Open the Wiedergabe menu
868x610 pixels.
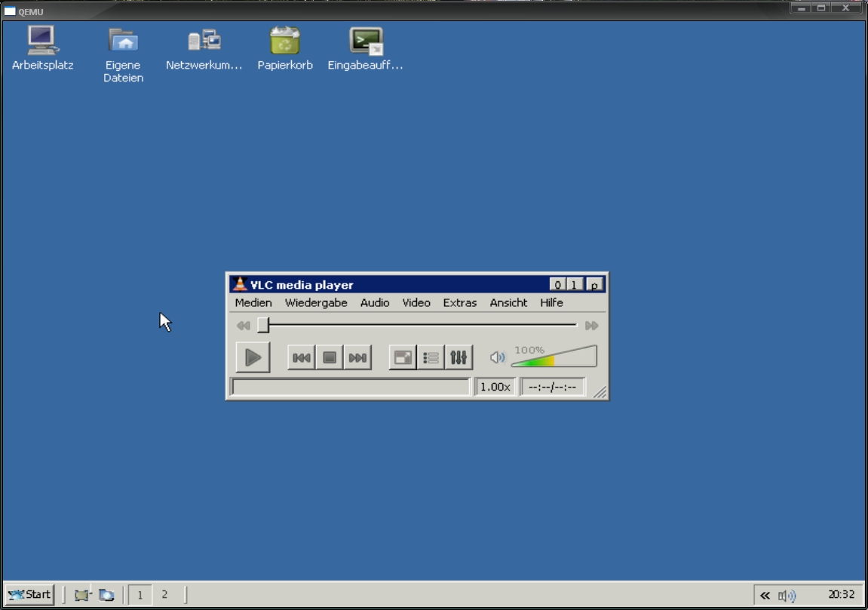(316, 302)
